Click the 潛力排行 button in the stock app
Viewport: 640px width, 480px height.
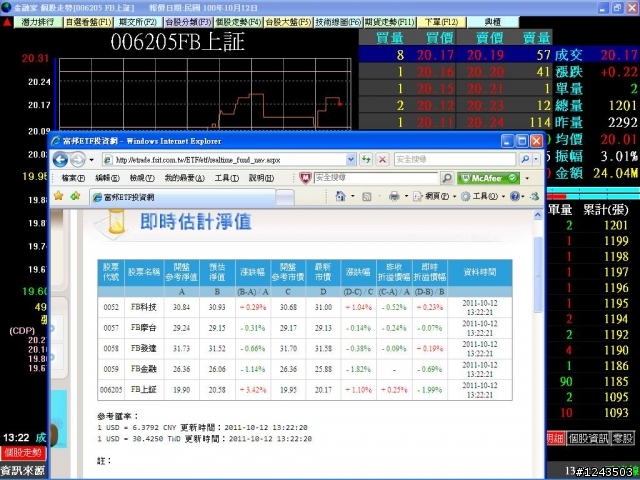(38, 22)
